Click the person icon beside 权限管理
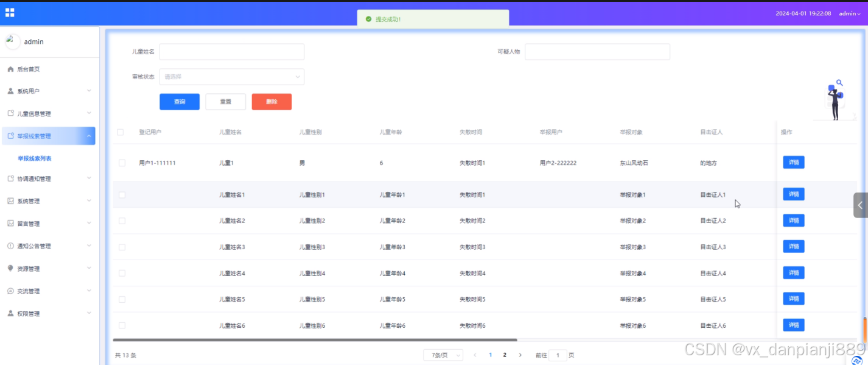 [x=10, y=313]
